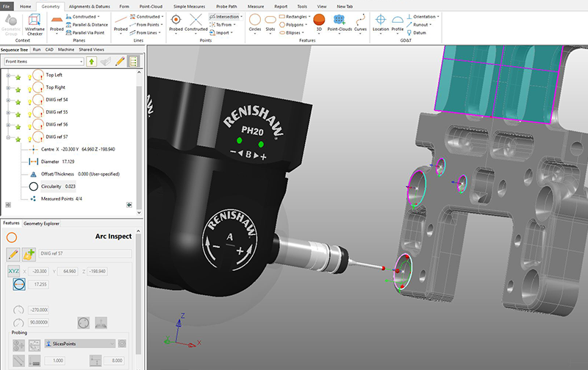Click the DWG ref 57 name field
588x370 pixels.
(x=85, y=253)
